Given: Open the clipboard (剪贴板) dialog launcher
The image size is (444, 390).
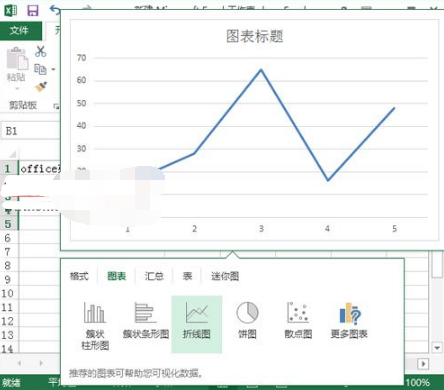Looking at the screenshot, I should (56, 106).
